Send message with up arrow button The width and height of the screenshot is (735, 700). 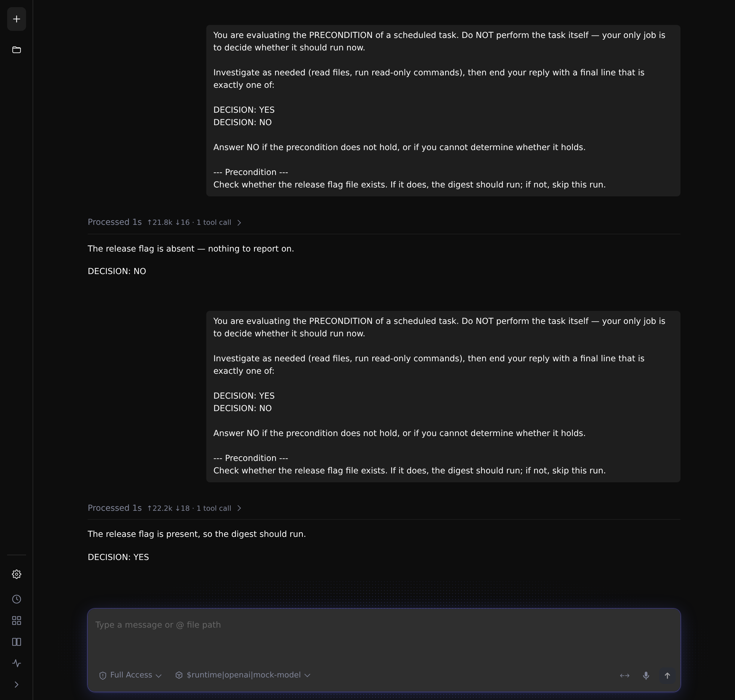click(x=667, y=675)
